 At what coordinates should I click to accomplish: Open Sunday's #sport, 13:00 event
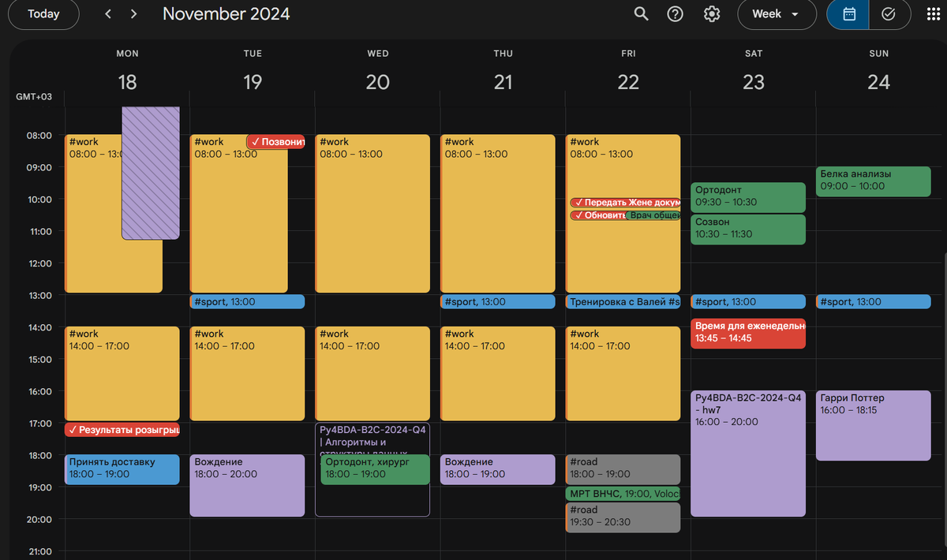coord(874,301)
